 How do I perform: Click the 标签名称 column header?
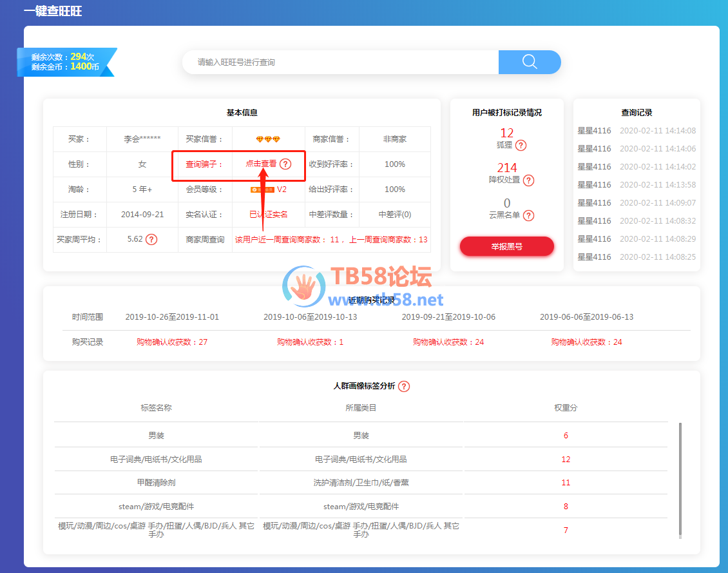point(156,408)
